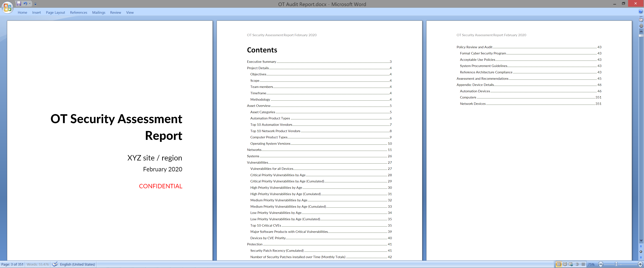Click the proofing errors check icon
This screenshot has width=644, height=268.
coord(55,264)
